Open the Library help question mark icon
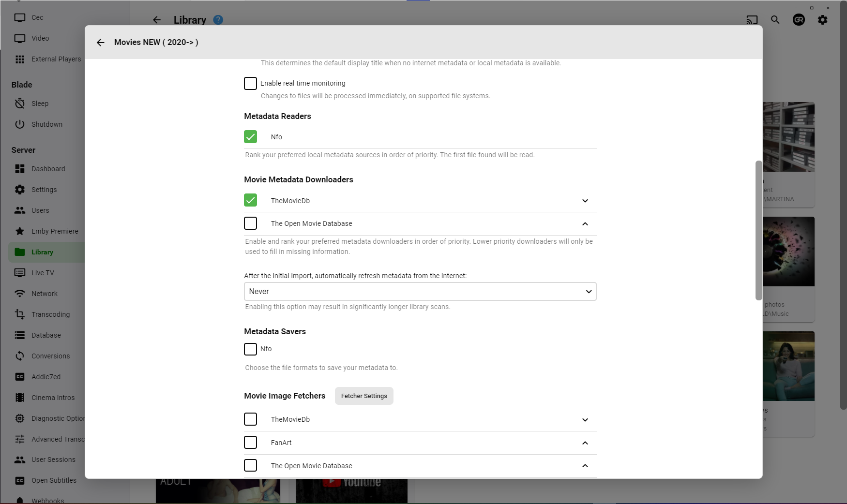The height and width of the screenshot is (504, 847). (x=218, y=20)
